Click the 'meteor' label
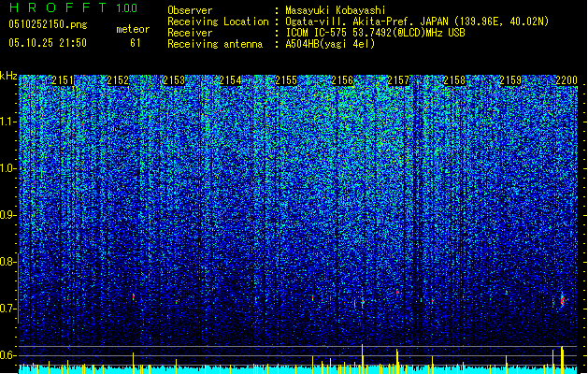This screenshot has height=374, width=588. (x=133, y=29)
